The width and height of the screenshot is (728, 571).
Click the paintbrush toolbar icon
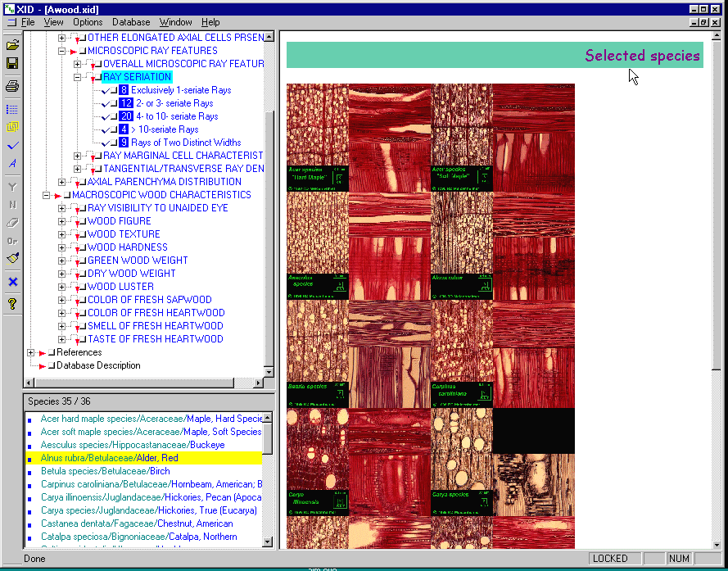[x=12, y=259]
